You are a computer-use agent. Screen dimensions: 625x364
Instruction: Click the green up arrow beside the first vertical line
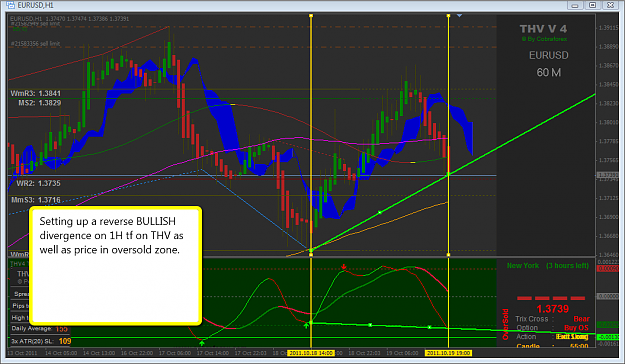point(306,326)
